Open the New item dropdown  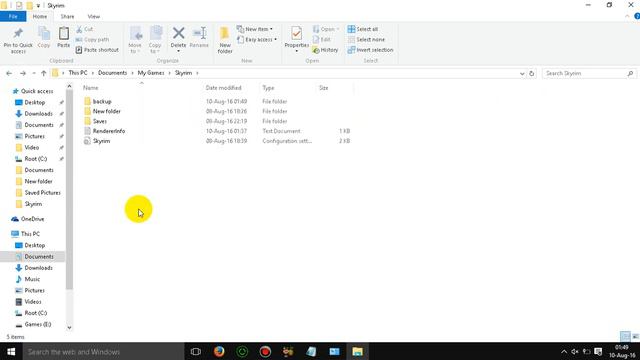tap(254, 29)
